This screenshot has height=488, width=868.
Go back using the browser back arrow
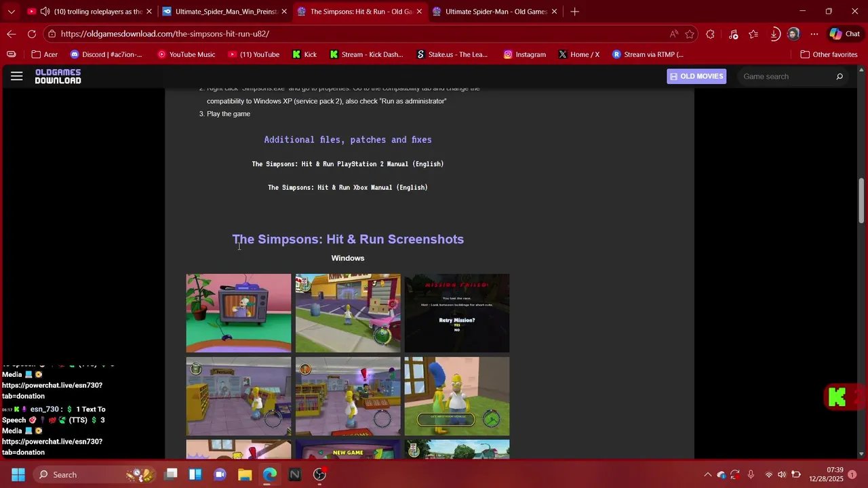coord(12,34)
